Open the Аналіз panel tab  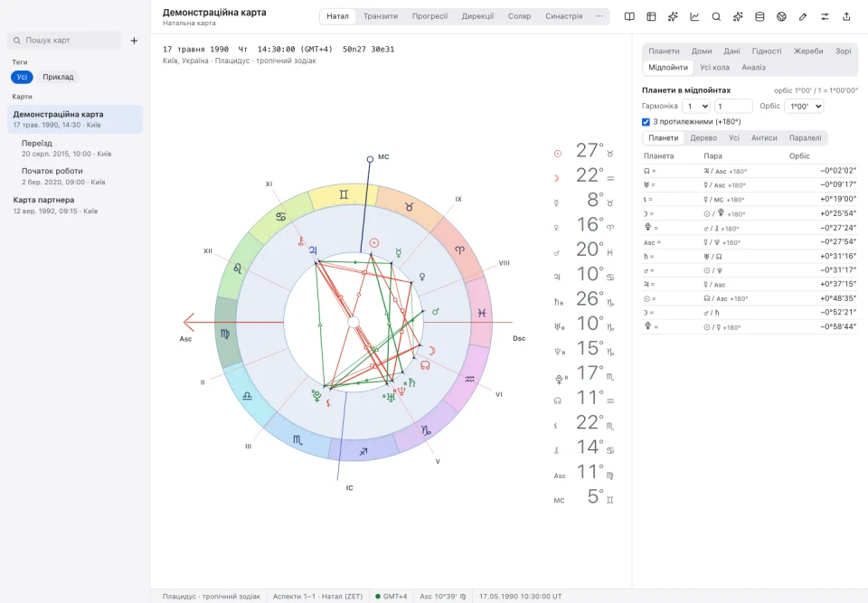click(753, 67)
